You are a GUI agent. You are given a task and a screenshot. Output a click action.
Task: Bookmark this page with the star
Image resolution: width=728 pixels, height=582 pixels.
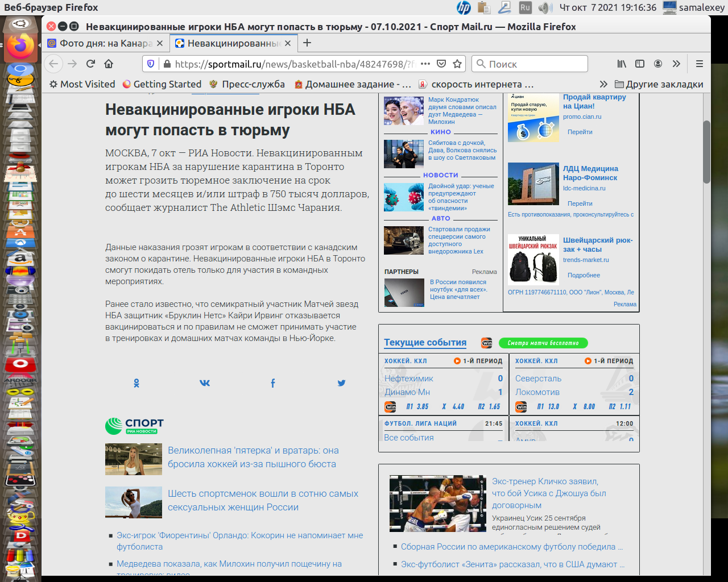(x=457, y=64)
